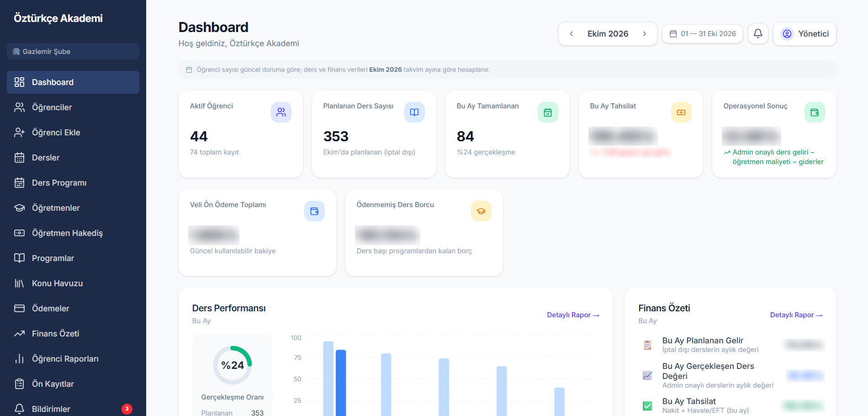Open the Yönetici user menu
Image resolution: width=868 pixels, height=416 pixels.
click(x=804, y=34)
